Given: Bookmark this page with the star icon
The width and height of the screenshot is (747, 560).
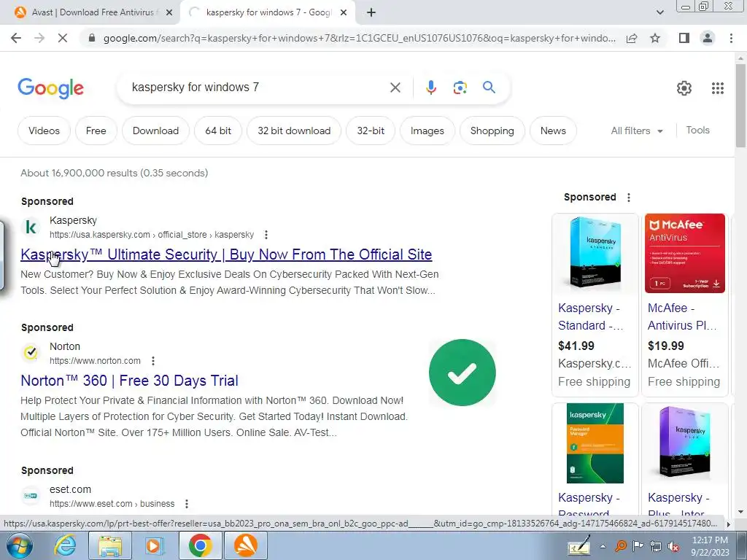Looking at the screenshot, I should (655, 38).
